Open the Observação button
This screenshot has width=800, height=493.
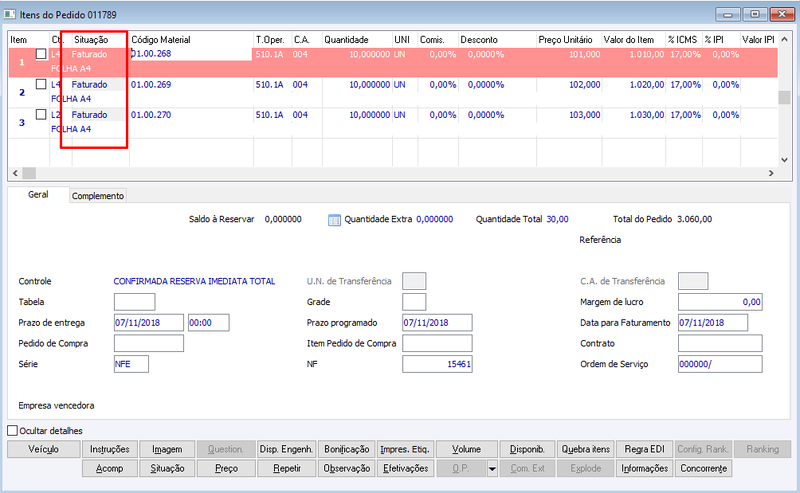346,469
